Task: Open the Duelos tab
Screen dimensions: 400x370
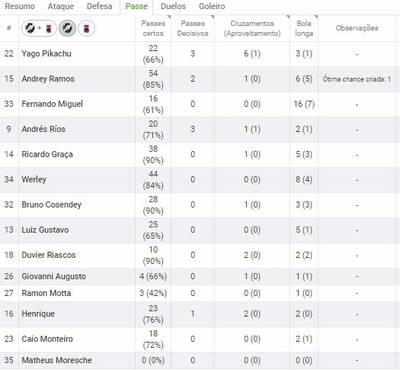Action: click(x=173, y=6)
